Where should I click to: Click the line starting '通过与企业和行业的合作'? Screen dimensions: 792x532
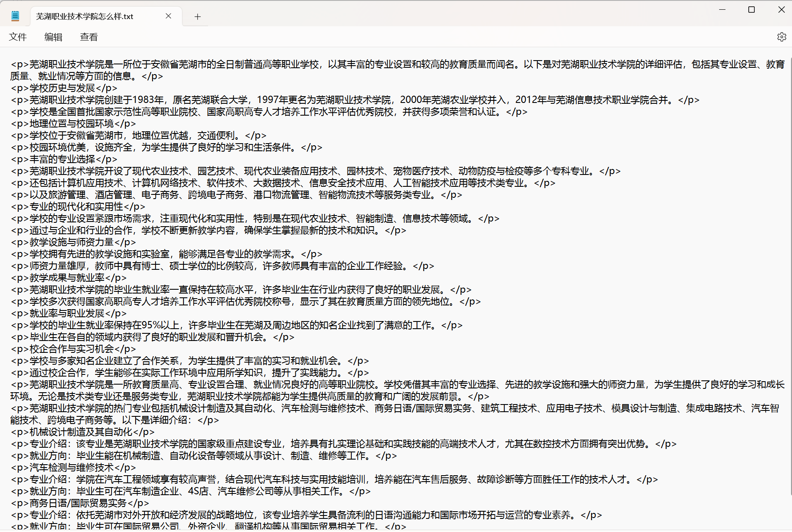tap(208, 230)
